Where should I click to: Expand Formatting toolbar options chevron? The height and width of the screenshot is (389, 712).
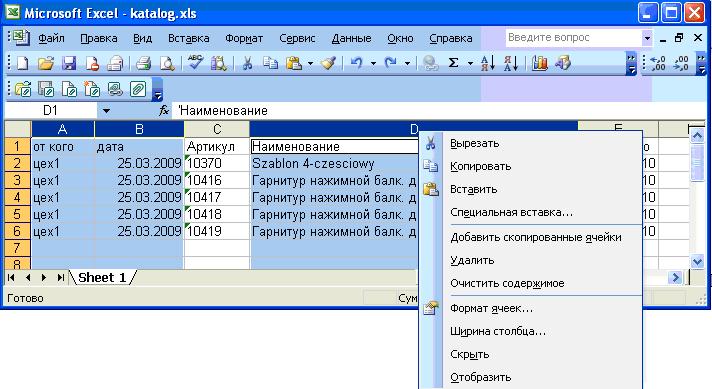tap(702, 64)
